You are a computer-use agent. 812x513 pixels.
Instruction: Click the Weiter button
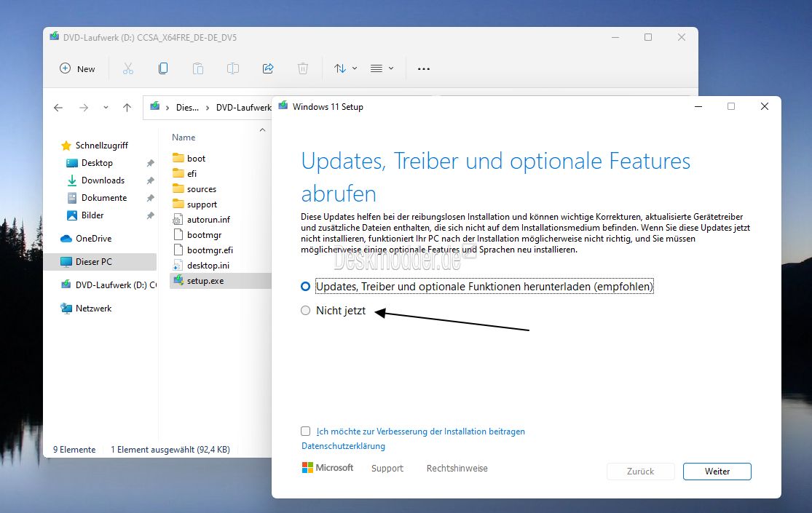[717, 472]
